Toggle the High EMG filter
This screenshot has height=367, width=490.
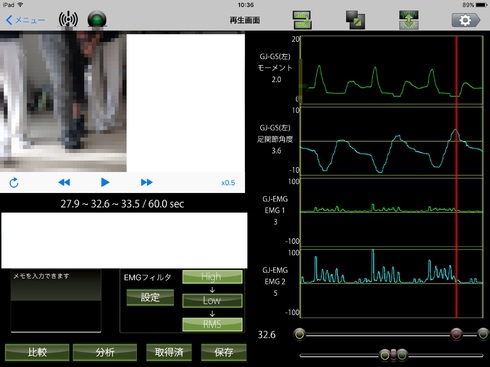(212, 277)
